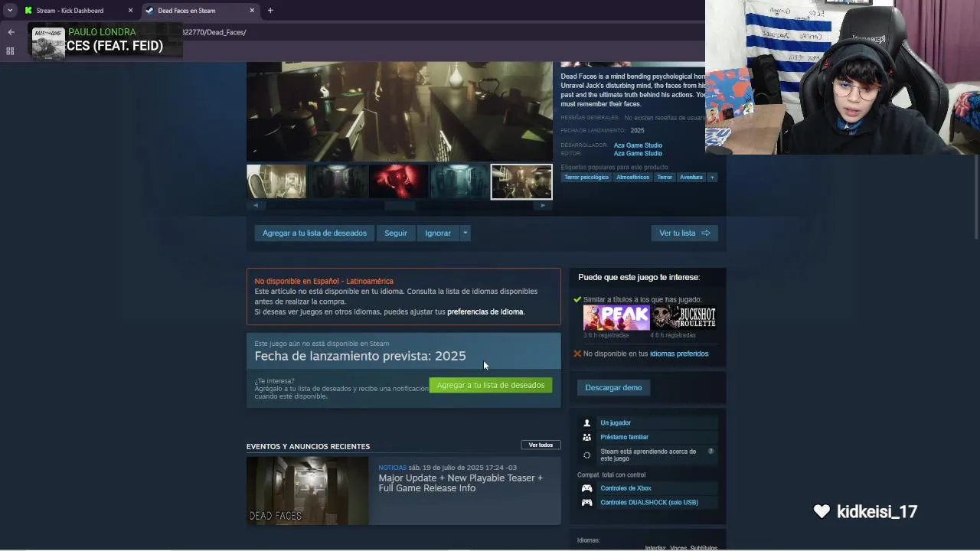
Task: Expand the Ignorar dropdown arrow
Action: pos(465,233)
